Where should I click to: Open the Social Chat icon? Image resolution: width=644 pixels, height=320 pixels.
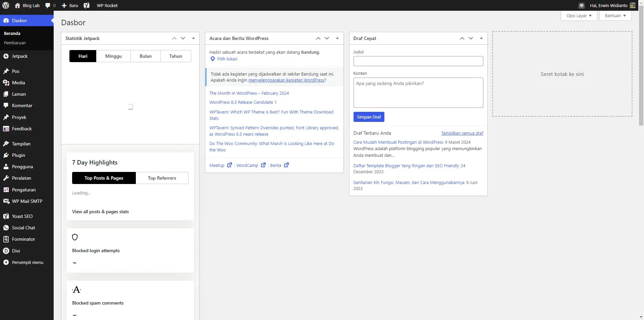tap(6, 228)
